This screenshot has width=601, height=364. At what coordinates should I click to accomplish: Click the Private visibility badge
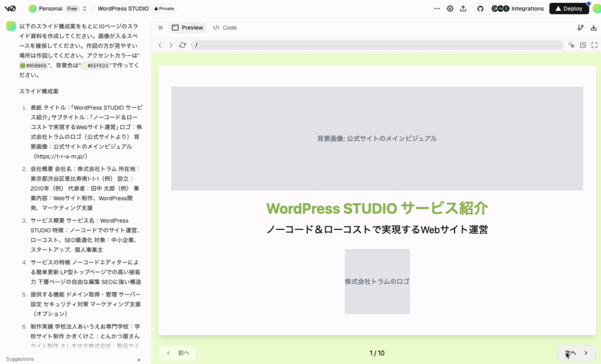164,8
